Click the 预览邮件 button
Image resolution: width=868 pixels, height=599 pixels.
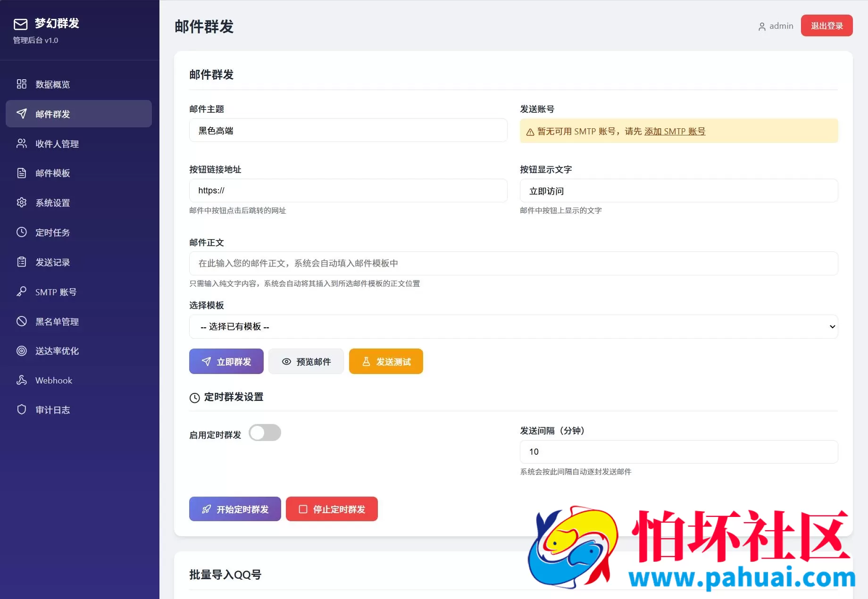pos(306,361)
